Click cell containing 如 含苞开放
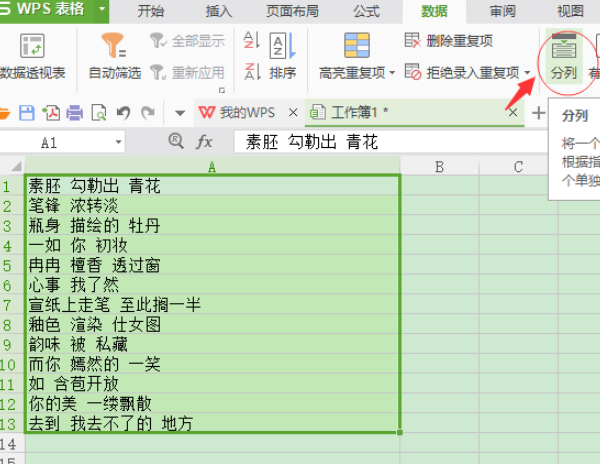Viewport: 600px width, 464px height. pyautogui.click(x=212, y=384)
